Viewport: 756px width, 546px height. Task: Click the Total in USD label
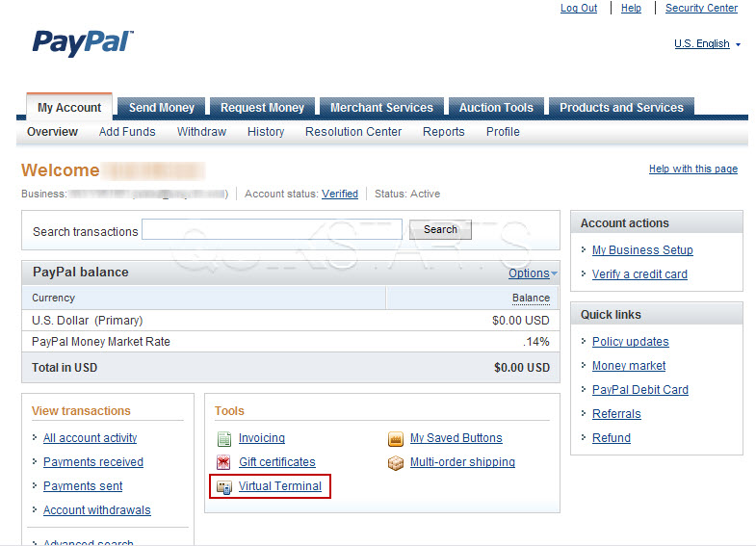65,368
